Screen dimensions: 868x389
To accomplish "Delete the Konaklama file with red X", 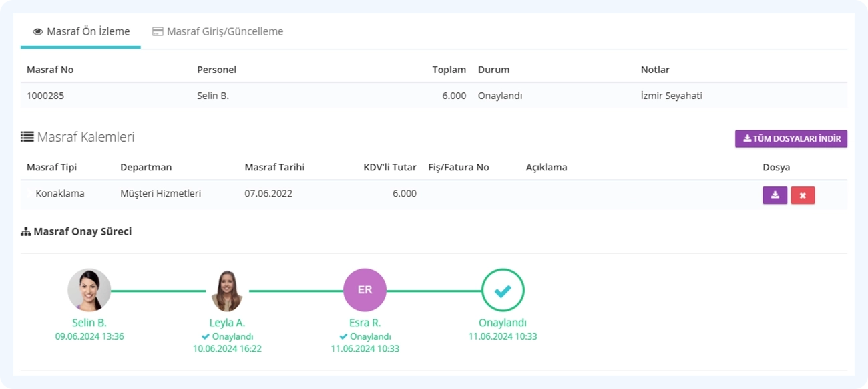I will click(x=803, y=195).
